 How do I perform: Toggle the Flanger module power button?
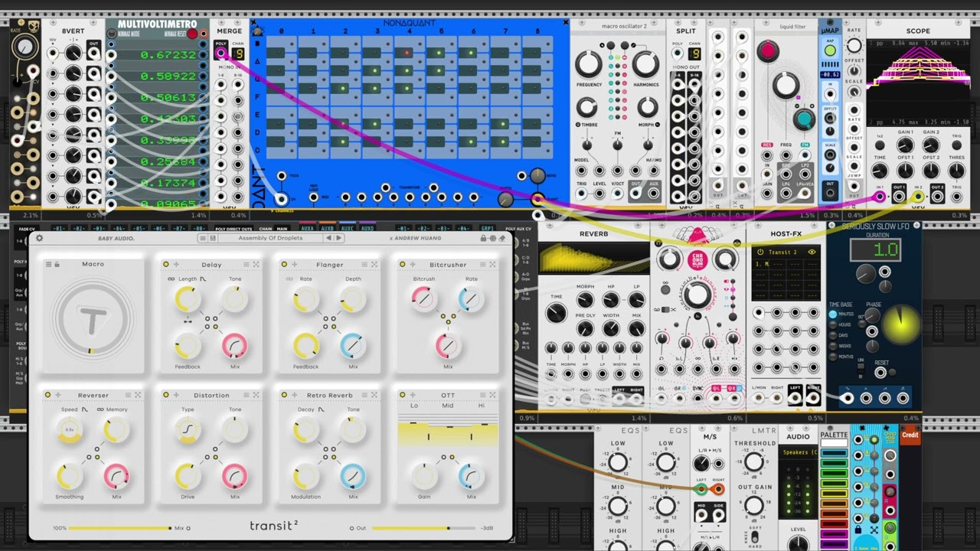click(284, 265)
